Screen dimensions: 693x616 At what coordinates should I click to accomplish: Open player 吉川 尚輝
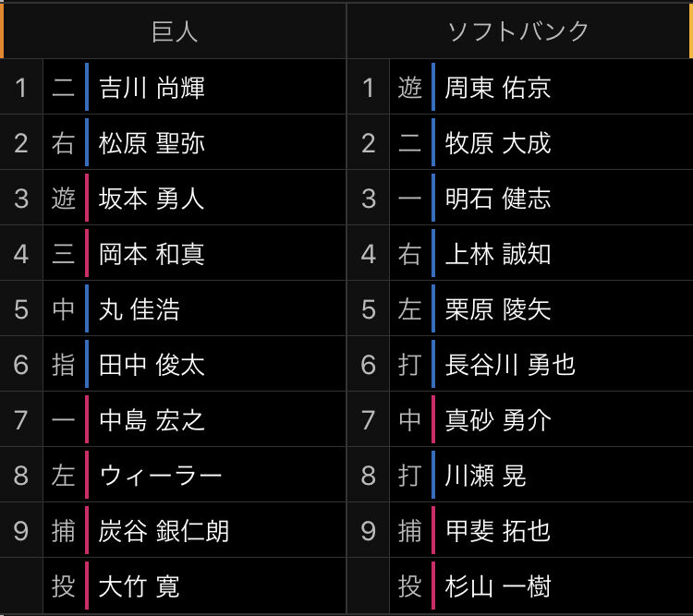tap(152, 88)
